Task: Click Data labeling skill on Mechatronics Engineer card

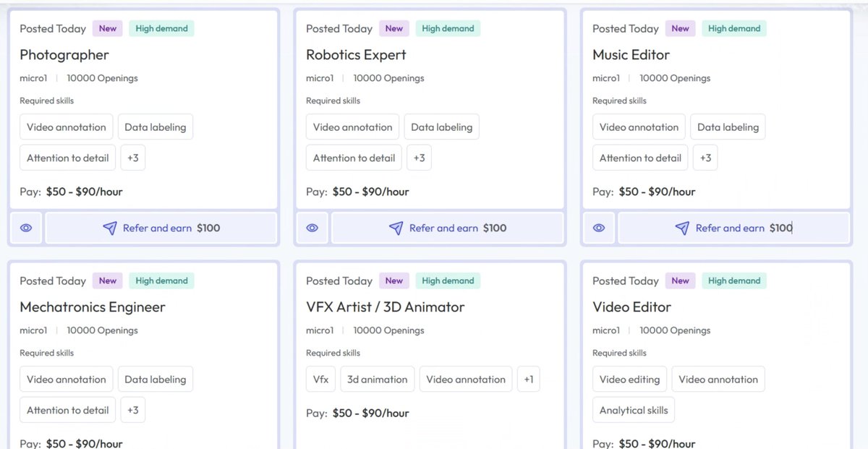Action: 156,379
